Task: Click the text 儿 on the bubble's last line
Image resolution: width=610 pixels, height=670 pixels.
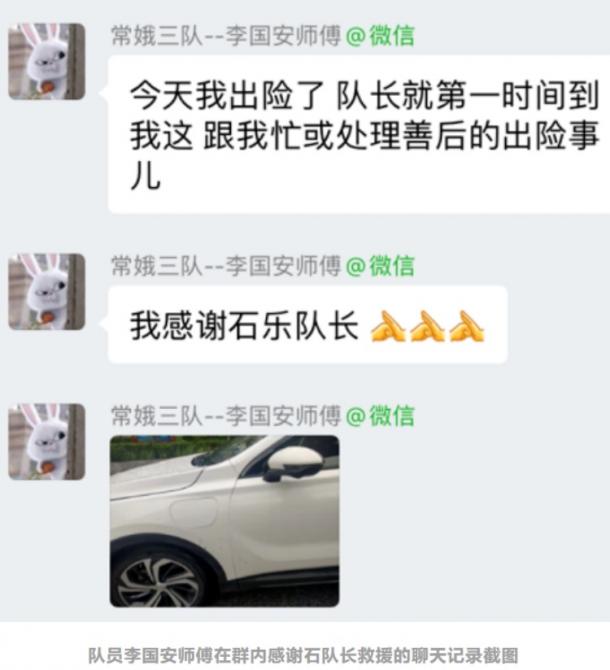Action: tap(146, 176)
